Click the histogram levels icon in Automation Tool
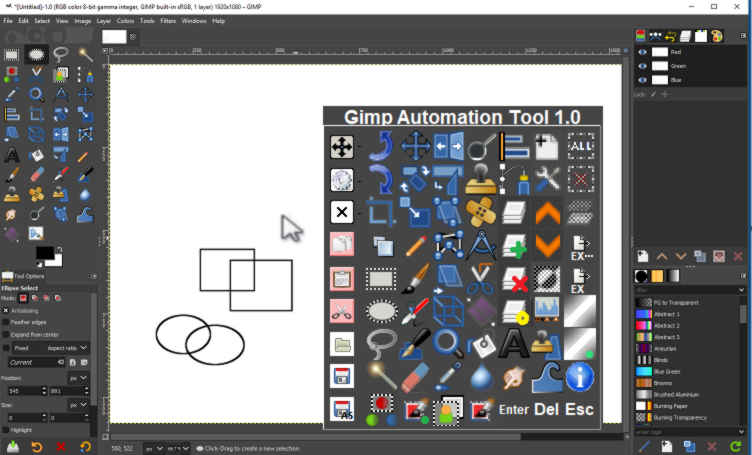 547,309
